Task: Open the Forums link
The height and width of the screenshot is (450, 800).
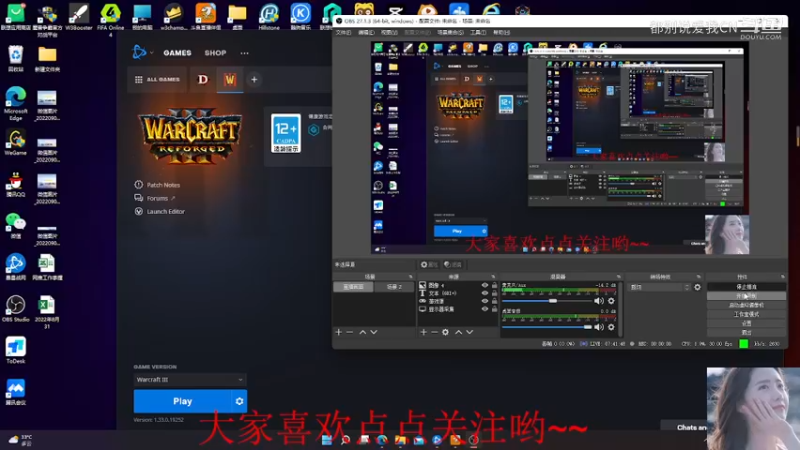Action: coord(155,198)
